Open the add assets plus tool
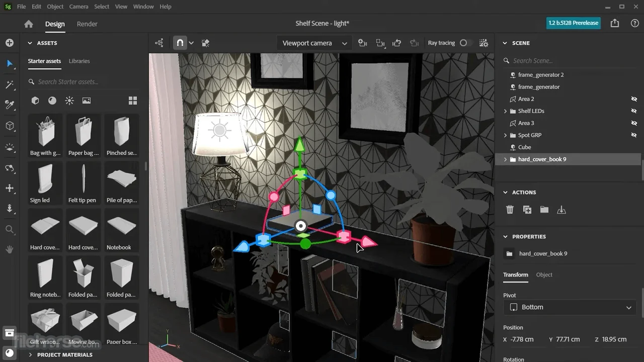The height and width of the screenshot is (362, 644). point(10,43)
